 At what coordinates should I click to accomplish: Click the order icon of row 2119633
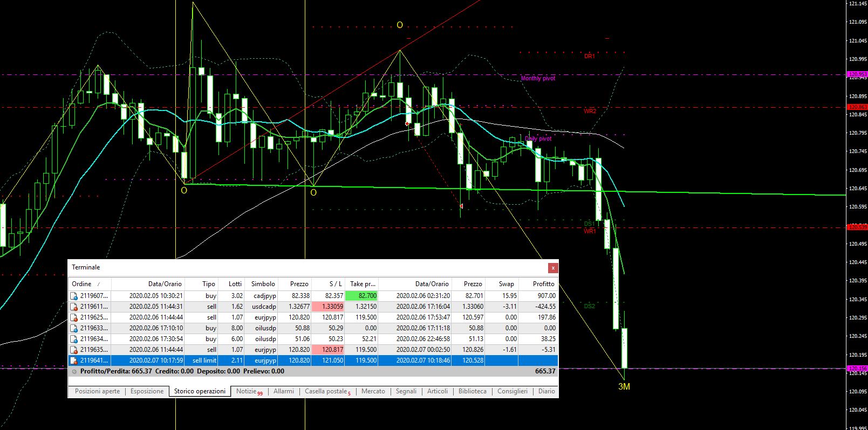pyautogui.click(x=74, y=328)
